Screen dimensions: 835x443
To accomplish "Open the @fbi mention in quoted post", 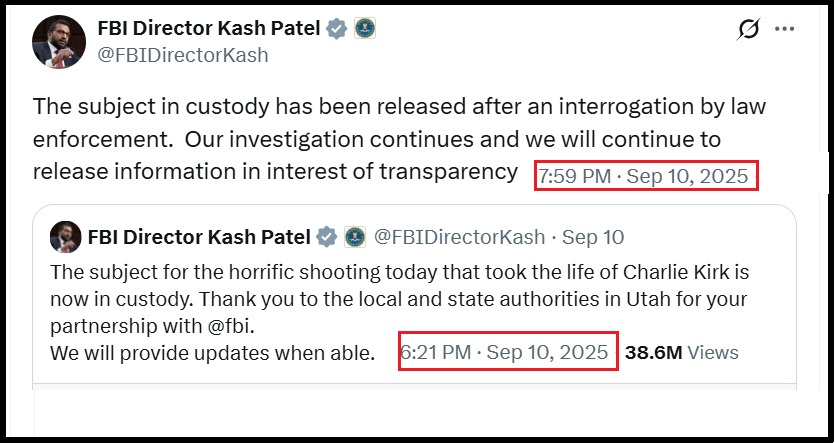I will [x=230, y=326].
